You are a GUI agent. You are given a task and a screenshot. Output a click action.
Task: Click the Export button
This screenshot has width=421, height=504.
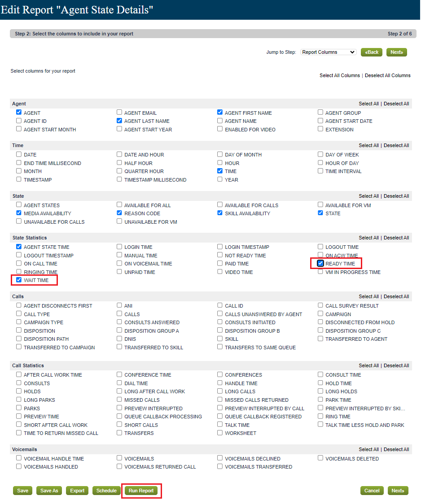[77, 491]
